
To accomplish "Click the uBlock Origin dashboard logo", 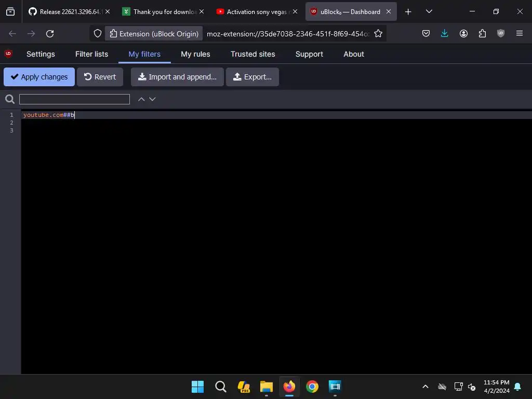I will tap(8, 54).
